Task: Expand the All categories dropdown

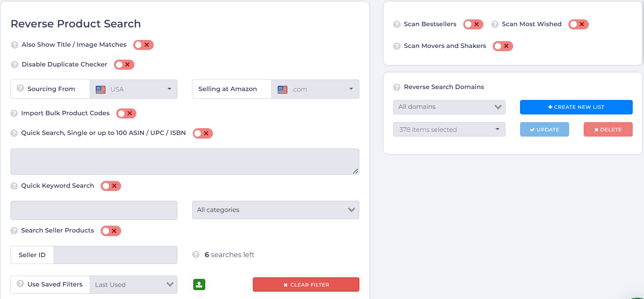Action: (275, 210)
